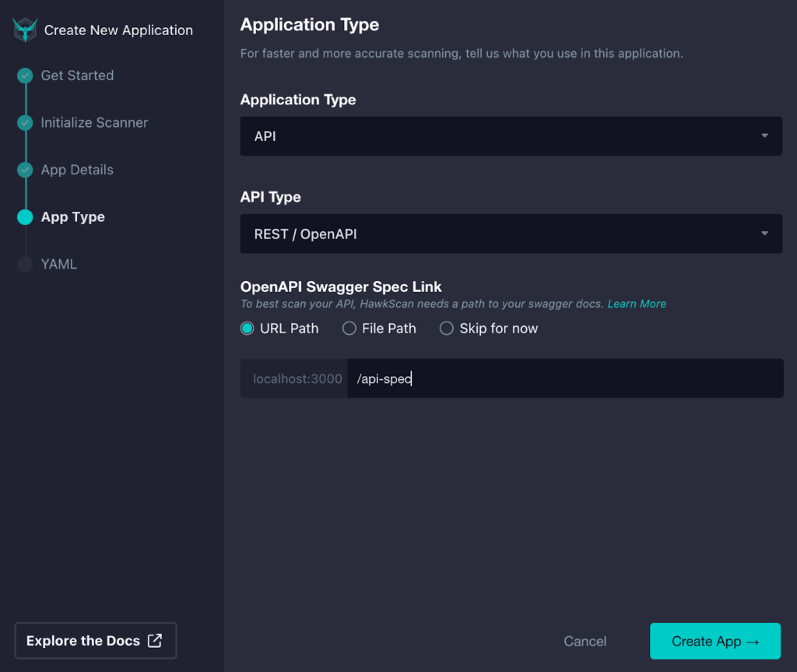Navigate to the YAML step
The image size is (797, 672).
click(58, 263)
